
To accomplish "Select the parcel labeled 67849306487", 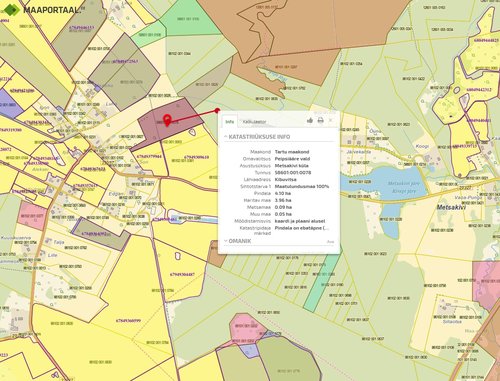I will coord(182,275).
